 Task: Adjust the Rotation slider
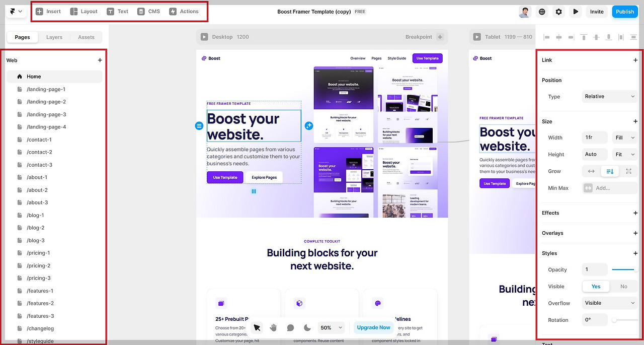click(x=625, y=320)
